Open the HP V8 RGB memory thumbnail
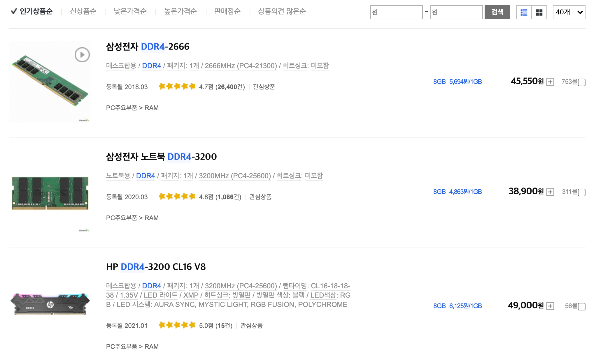Viewport: 596px width, 364px height. [x=50, y=304]
